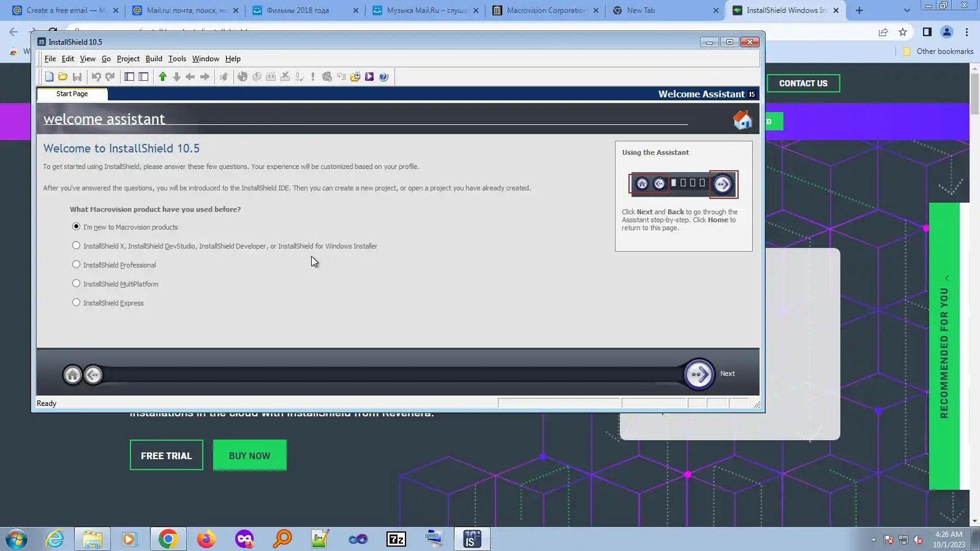Show hidden system tray icons arrow
Viewport: 980px width, 551px height.
[873, 539]
